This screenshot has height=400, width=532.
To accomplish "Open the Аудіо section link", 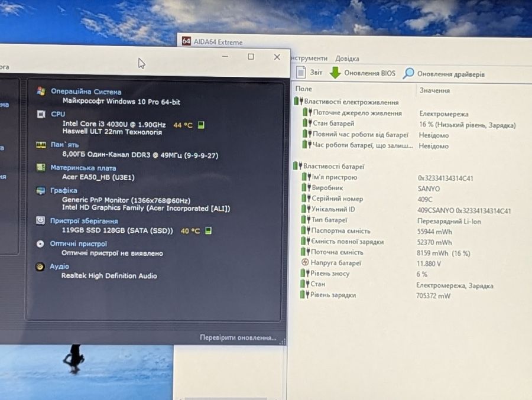I will coord(59,266).
